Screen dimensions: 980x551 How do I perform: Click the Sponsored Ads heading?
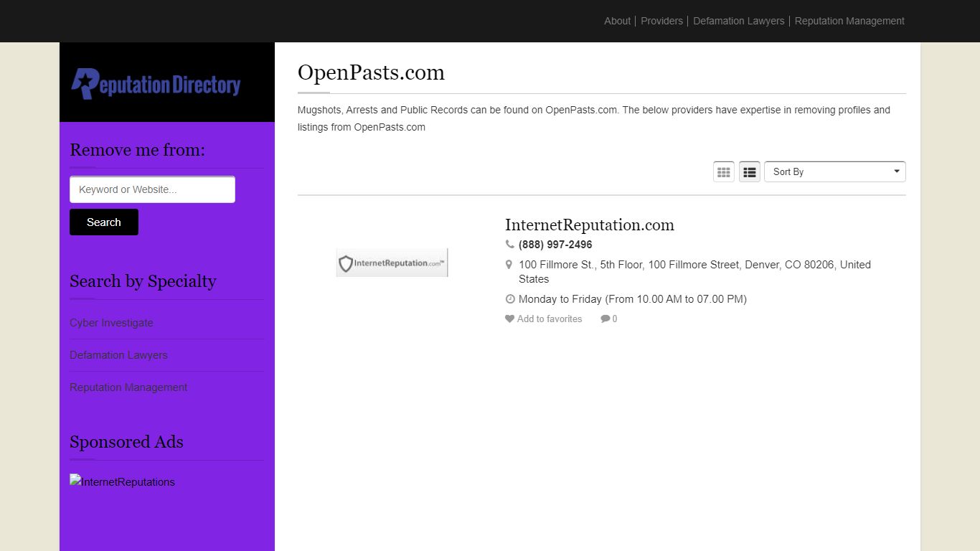coord(126,442)
